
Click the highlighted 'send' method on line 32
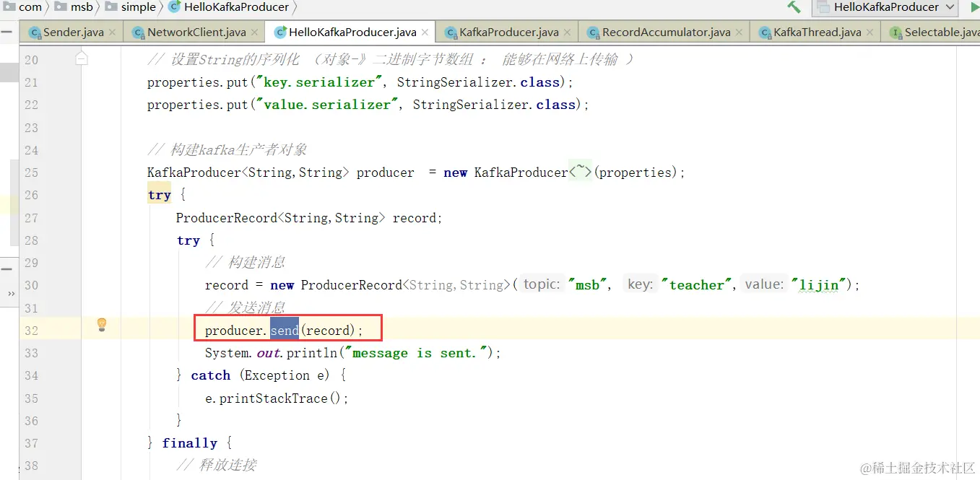point(285,330)
